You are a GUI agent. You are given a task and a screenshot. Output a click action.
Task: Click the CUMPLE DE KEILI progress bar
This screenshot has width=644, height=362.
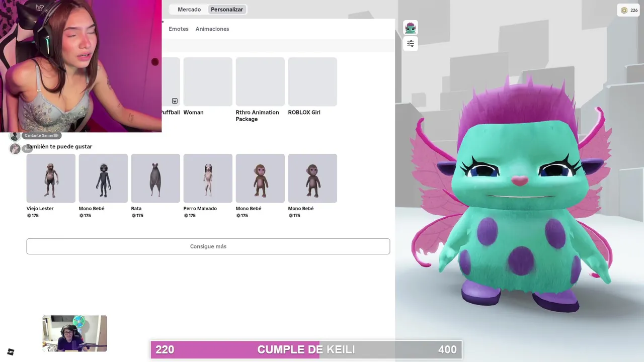coord(306,349)
